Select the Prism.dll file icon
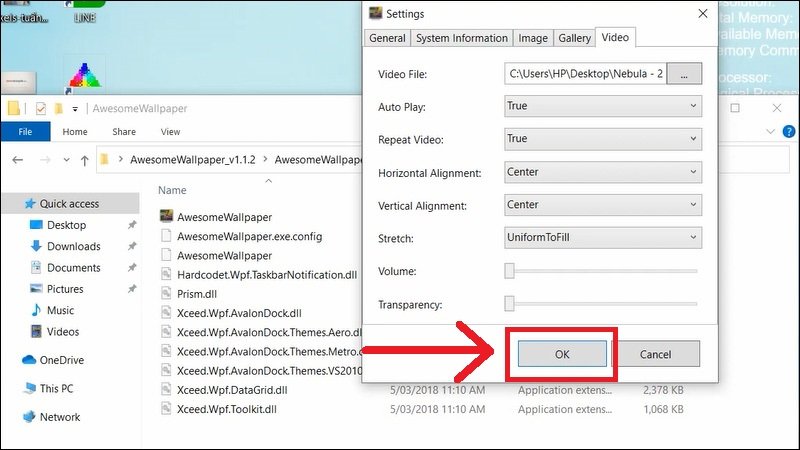Viewport: 800px width, 450px height. click(168, 293)
